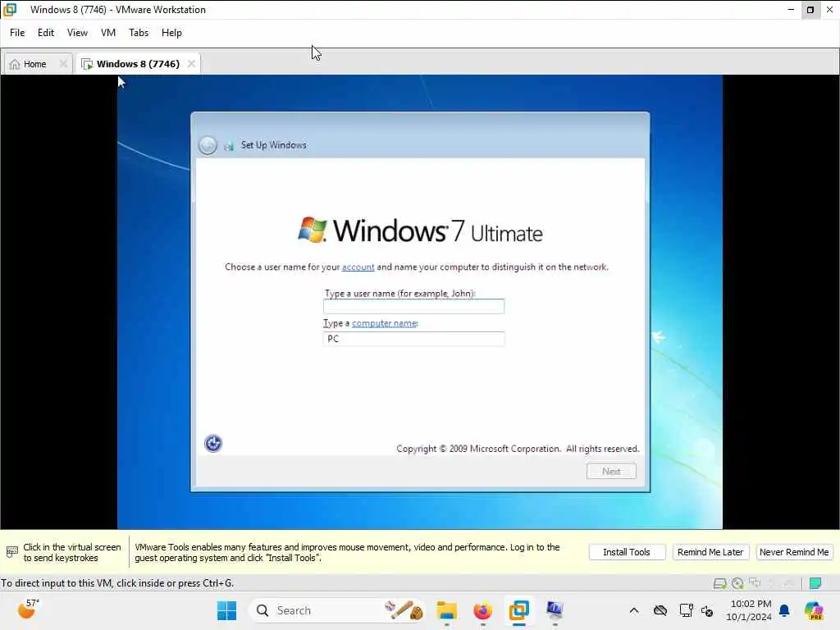Image resolution: width=840 pixels, height=630 pixels.
Task: Click the VMware Workstation title bar logo
Action: click(10, 10)
